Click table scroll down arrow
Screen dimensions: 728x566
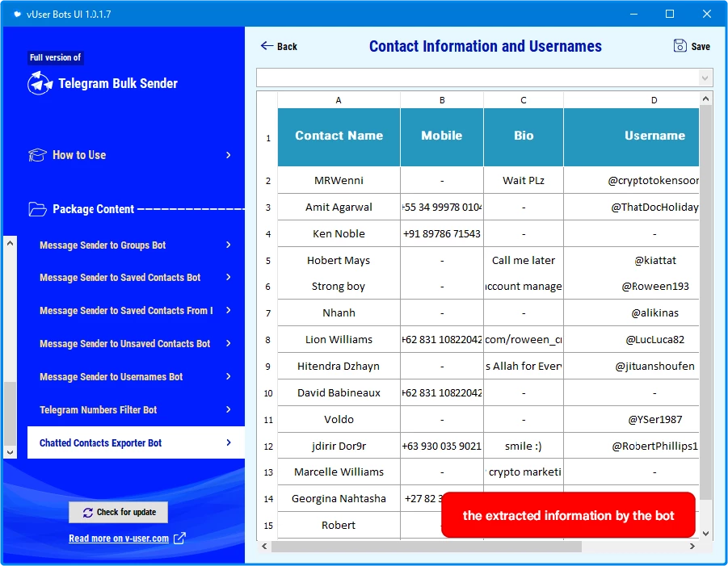[x=705, y=533]
